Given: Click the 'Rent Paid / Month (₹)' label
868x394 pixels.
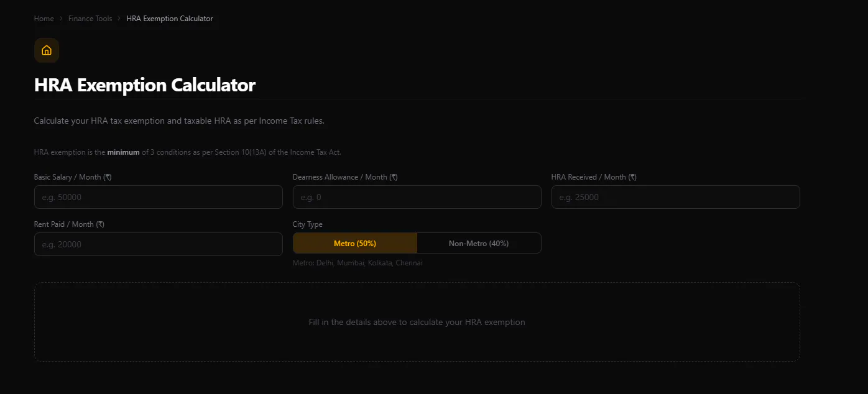Looking at the screenshot, I should [x=69, y=224].
